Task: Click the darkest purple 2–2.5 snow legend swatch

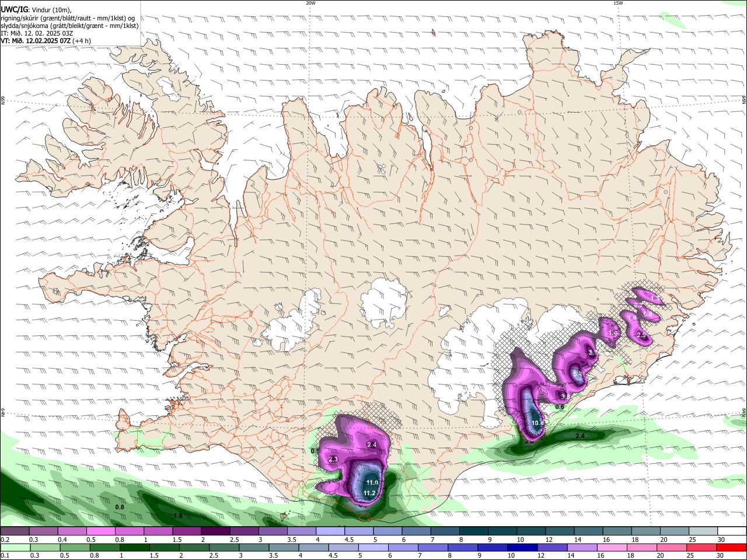Action: coord(215,531)
